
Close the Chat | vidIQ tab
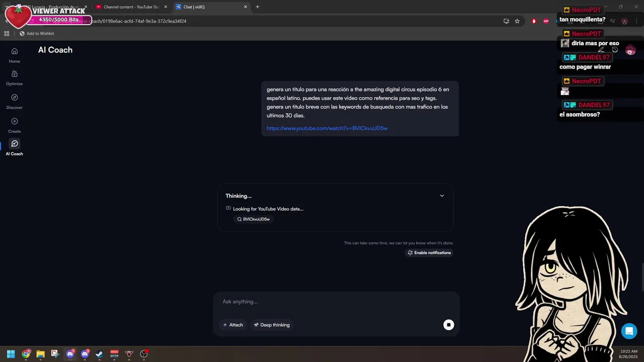click(246, 7)
